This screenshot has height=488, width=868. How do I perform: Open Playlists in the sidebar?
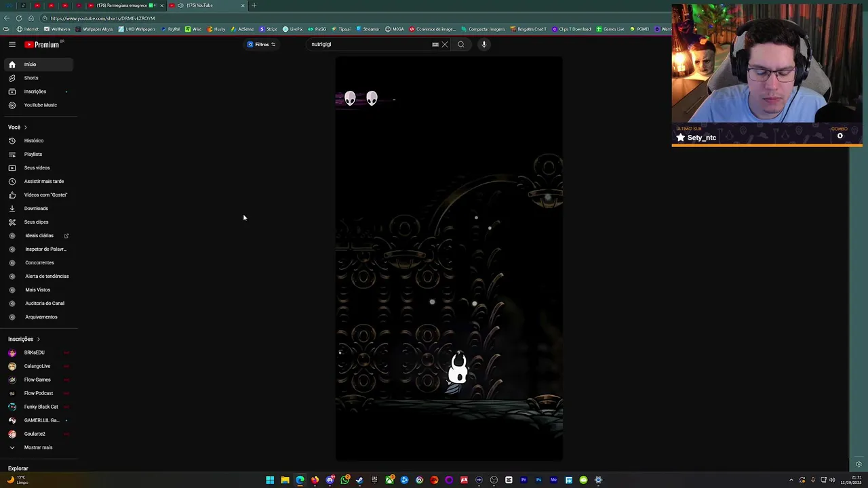point(37,155)
